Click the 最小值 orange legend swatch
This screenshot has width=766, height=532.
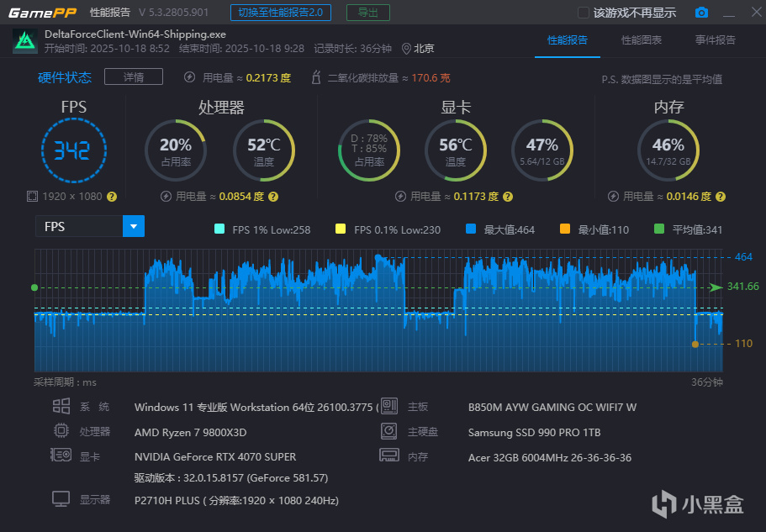tap(565, 229)
